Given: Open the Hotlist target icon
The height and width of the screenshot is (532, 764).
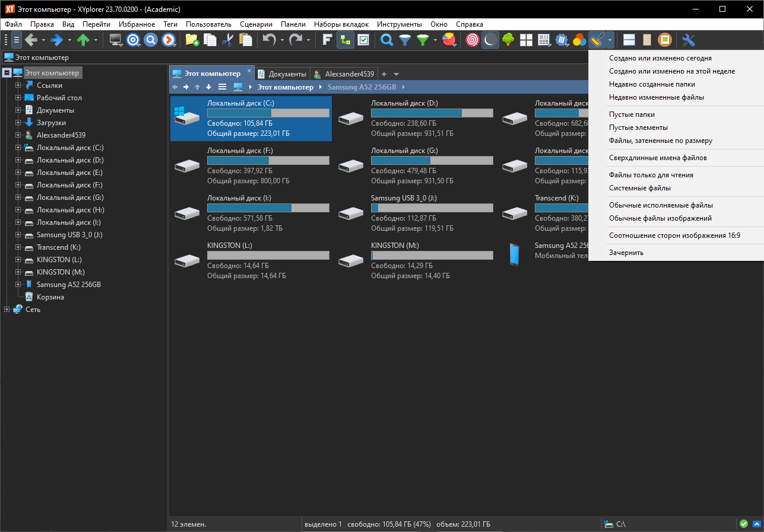Looking at the screenshot, I should [x=134, y=40].
